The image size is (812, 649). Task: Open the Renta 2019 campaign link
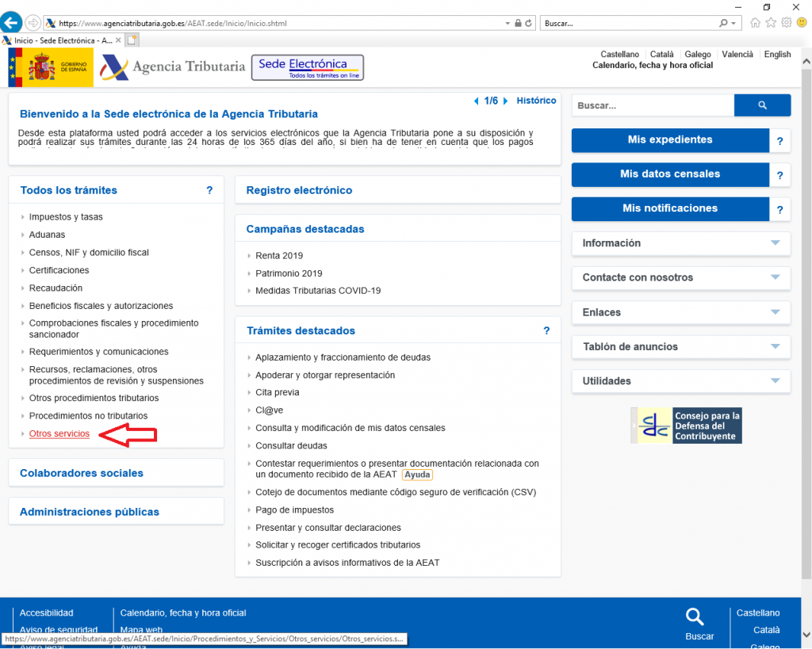point(279,256)
